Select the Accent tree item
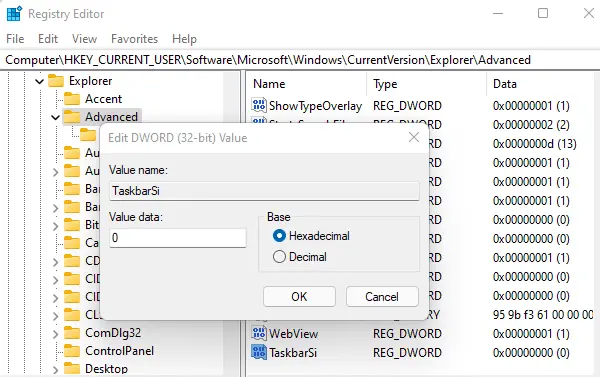 tap(103, 99)
